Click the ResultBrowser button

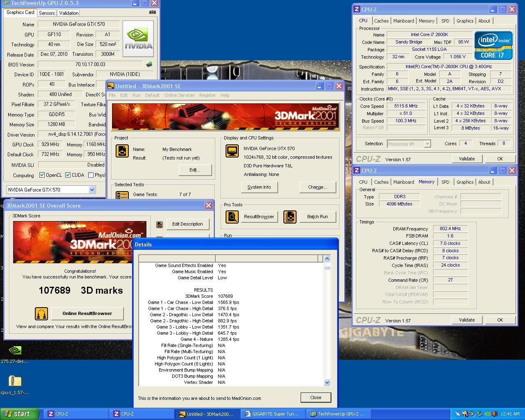pos(259,217)
